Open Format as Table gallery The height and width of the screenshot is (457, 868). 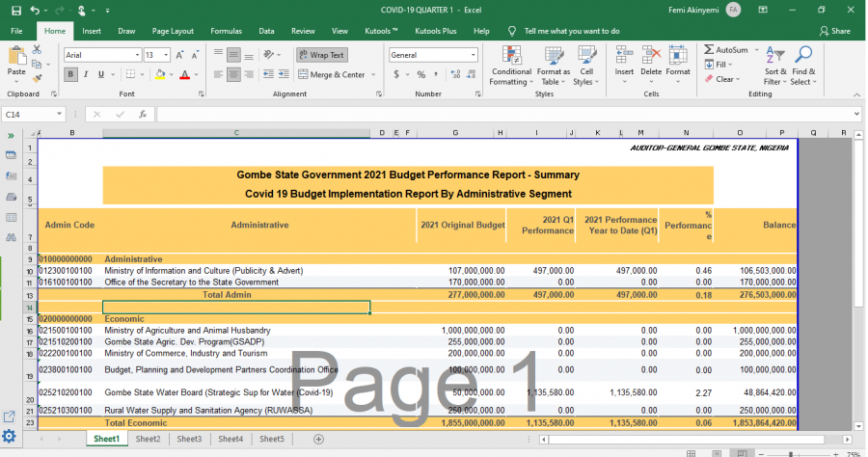coord(553,66)
